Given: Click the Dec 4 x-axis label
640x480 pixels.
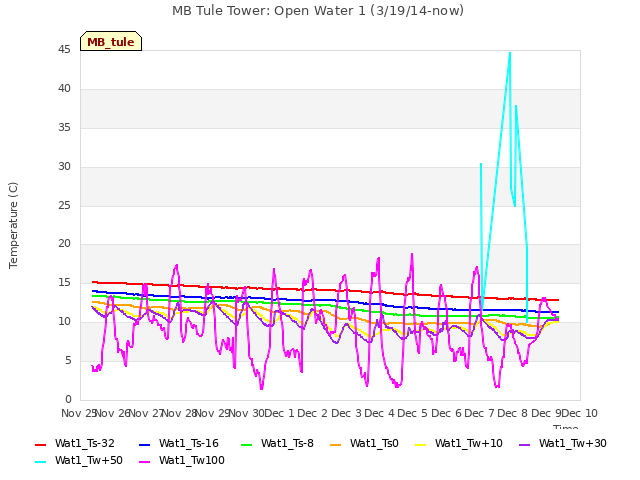Looking at the screenshot, I should (380, 413).
